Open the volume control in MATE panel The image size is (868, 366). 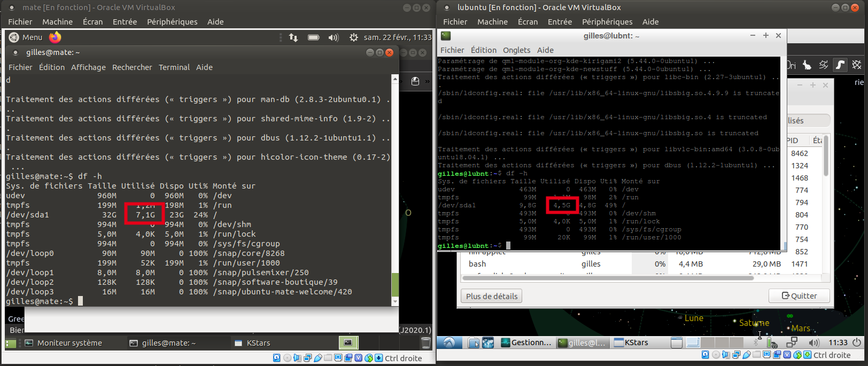coord(334,37)
